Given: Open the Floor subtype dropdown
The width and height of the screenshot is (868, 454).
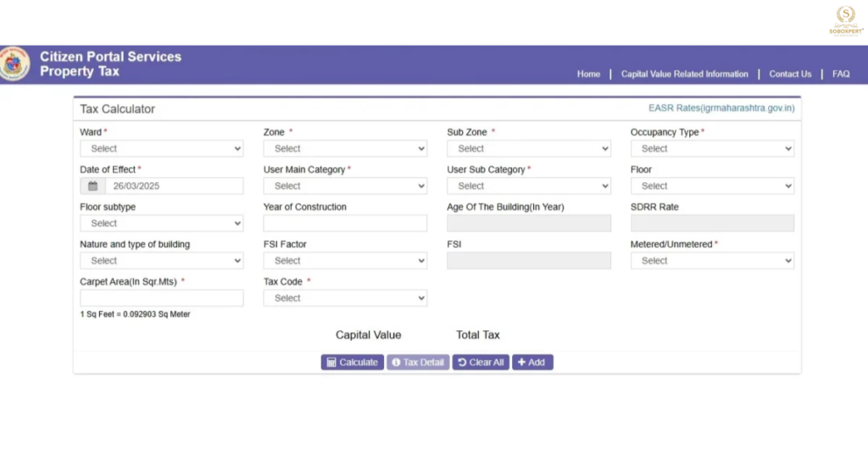Looking at the screenshot, I should click(x=162, y=223).
